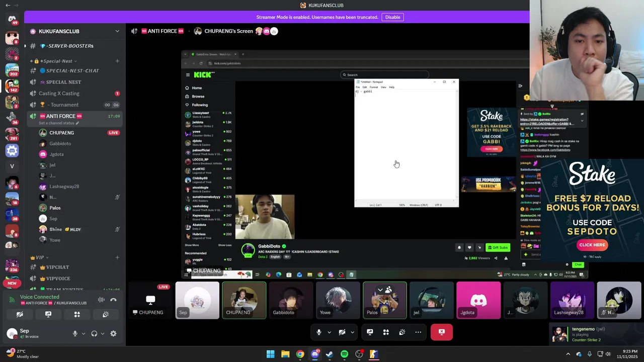Viewport: 644px width, 362px height.
Task: Stop watching stream with the red button
Action: [442, 332]
